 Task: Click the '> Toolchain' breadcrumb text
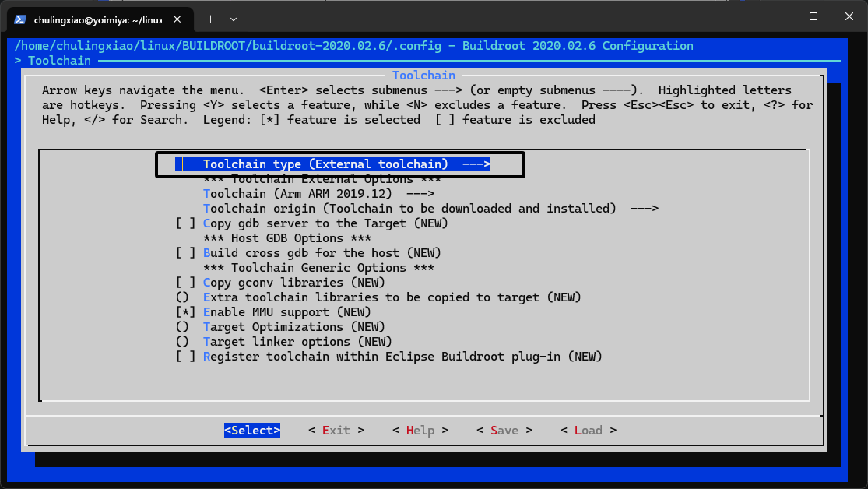(53, 61)
